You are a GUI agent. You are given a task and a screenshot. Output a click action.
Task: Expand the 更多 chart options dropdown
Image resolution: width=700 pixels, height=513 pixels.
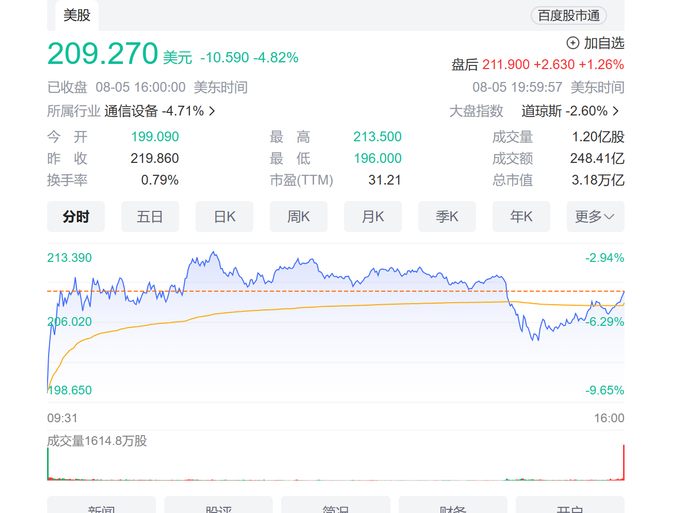pyautogui.click(x=595, y=217)
